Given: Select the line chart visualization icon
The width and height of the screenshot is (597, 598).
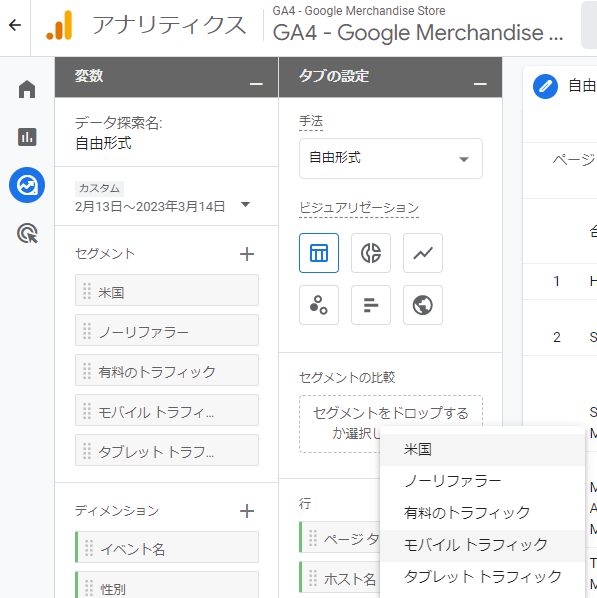Looking at the screenshot, I should [x=423, y=253].
